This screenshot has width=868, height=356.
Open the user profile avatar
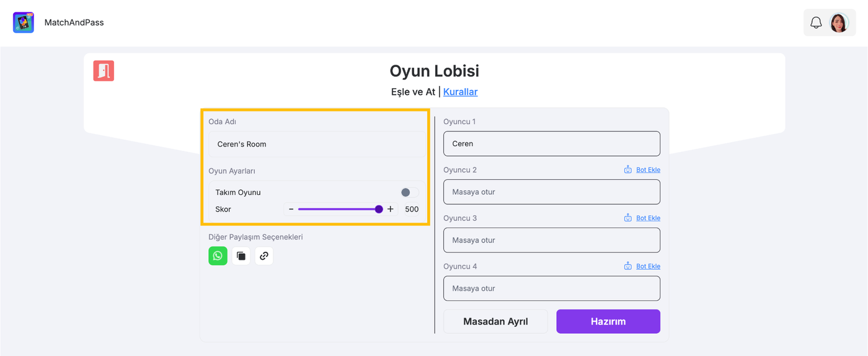tap(839, 23)
